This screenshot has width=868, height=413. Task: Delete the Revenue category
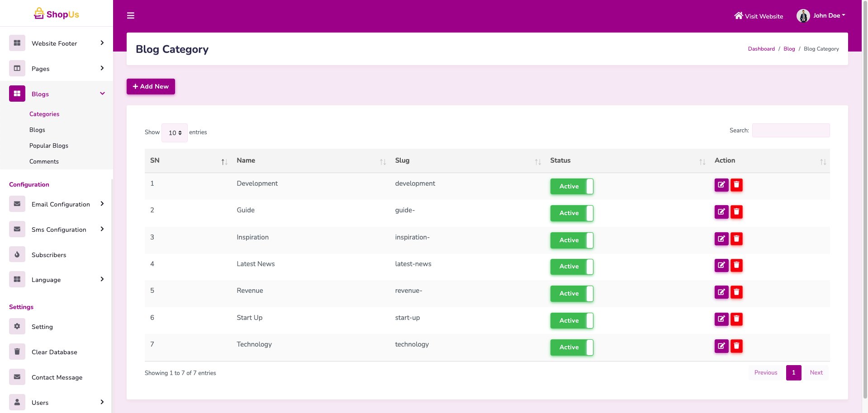click(736, 292)
